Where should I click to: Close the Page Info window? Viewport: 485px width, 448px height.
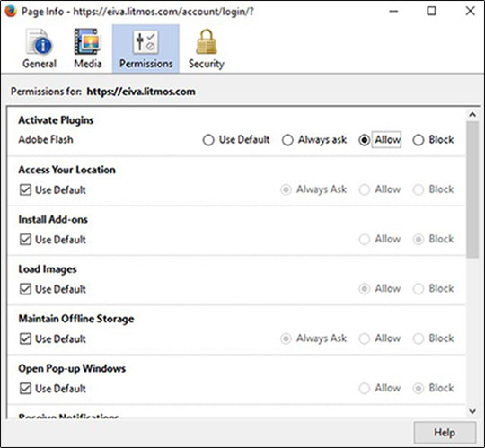click(x=470, y=12)
